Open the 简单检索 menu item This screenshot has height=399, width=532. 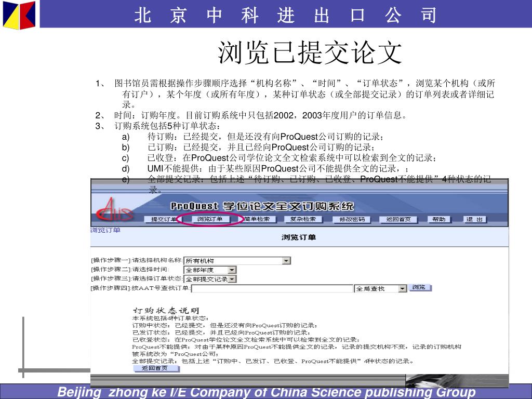pos(257,219)
